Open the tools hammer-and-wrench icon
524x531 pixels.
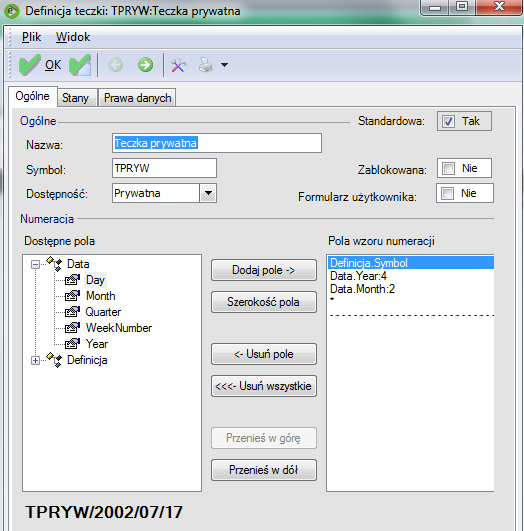point(179,65)
